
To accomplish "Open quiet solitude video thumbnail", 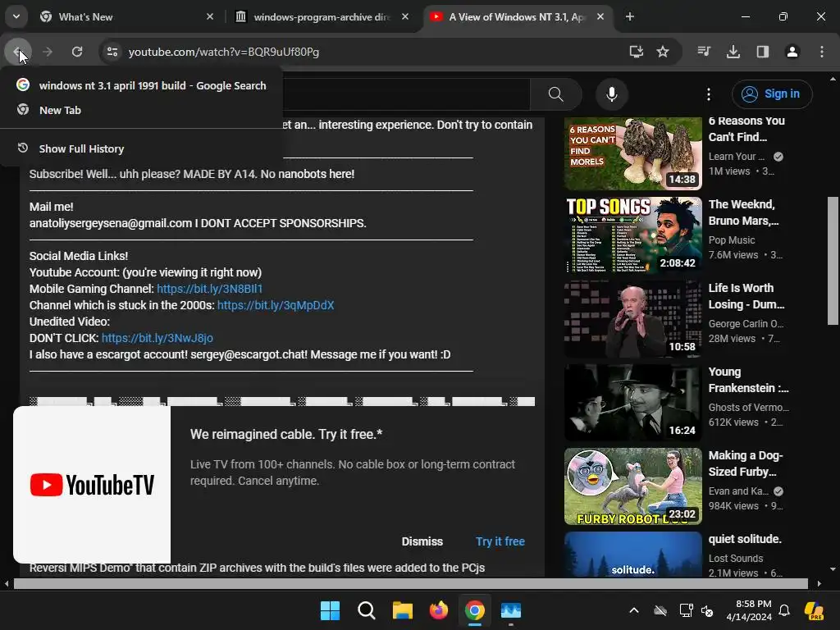I will pos(632,555).
